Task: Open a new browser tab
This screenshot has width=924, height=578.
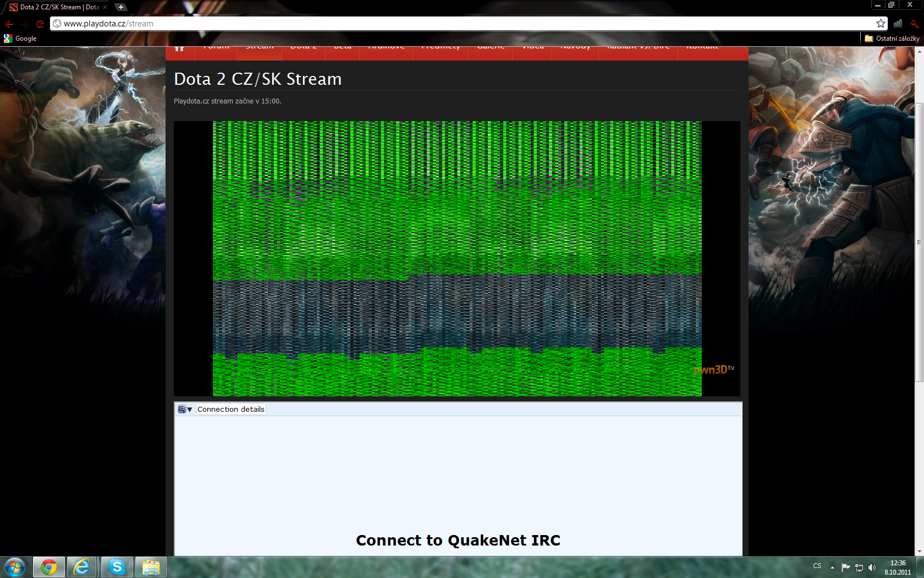Action: pyautogui.click(x=121, y=7)
